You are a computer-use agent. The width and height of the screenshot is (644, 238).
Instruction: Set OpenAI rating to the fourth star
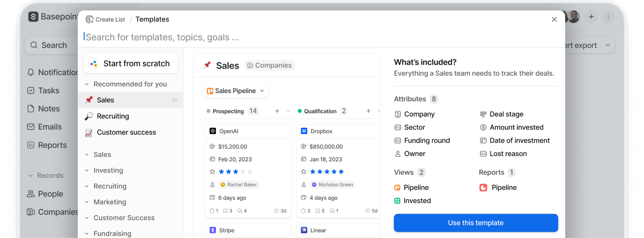[x=243, y=172]
